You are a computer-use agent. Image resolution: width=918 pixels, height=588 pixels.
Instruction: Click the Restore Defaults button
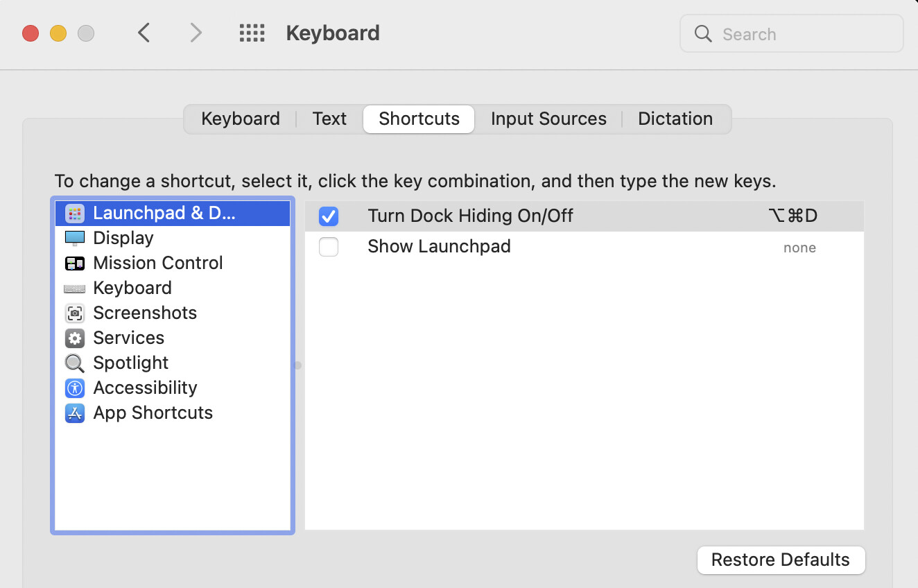coord(781,560)
